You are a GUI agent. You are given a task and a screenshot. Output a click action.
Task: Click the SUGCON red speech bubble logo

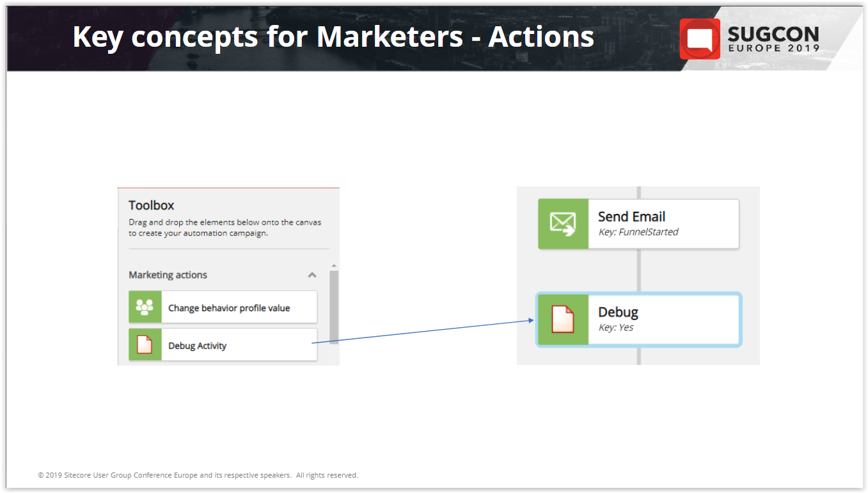[x=699, y=39]
